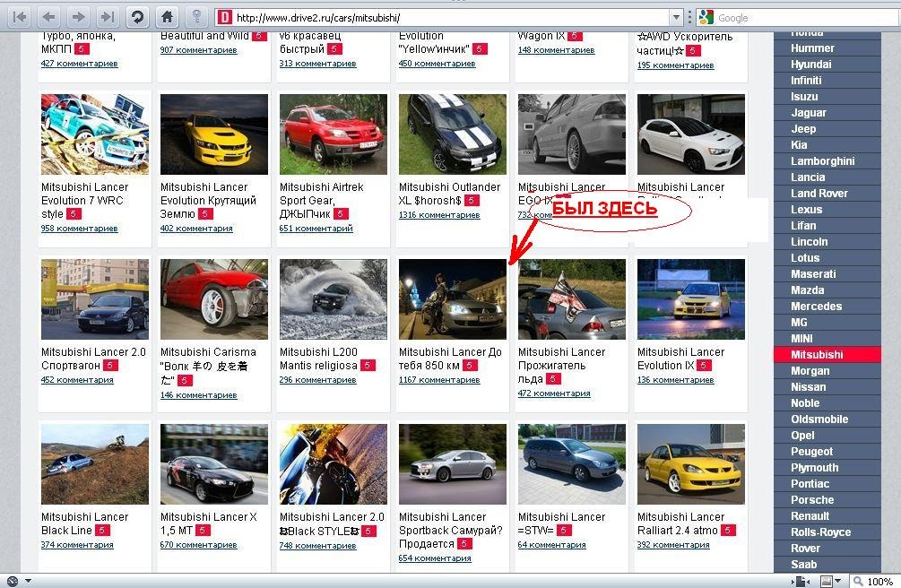Click the wand key icon in toolbar
The width and height of the screenshot is (901, 588).
tap(196, 17)
